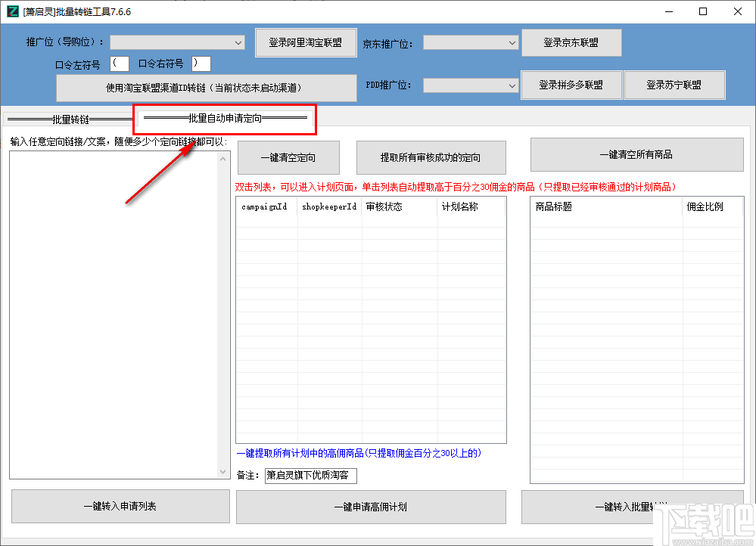Click 一键申请高佣计划 button
Viewport: 756px width, 546px height.
pos(371,507)
